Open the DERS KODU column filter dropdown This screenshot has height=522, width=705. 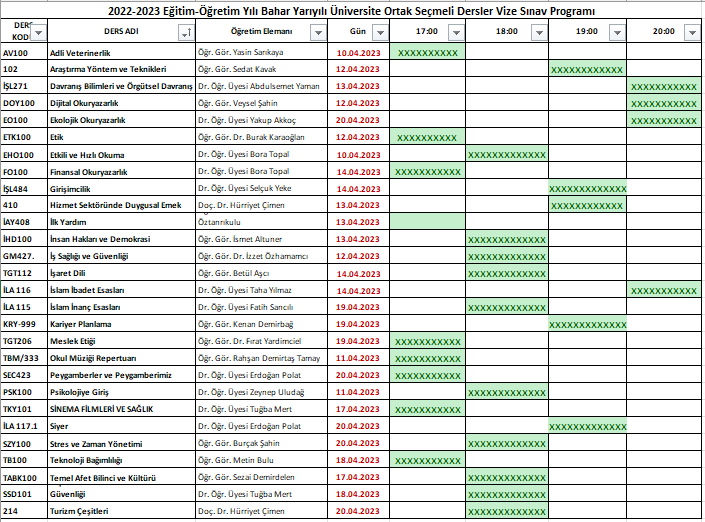coord(39,32)
